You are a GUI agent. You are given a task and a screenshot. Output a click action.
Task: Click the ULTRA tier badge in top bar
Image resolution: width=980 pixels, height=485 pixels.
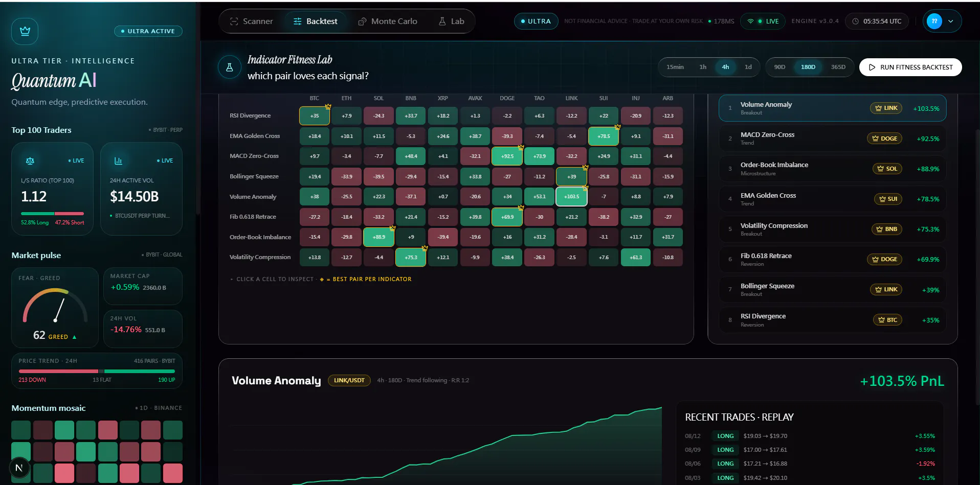tap(536, 21)
